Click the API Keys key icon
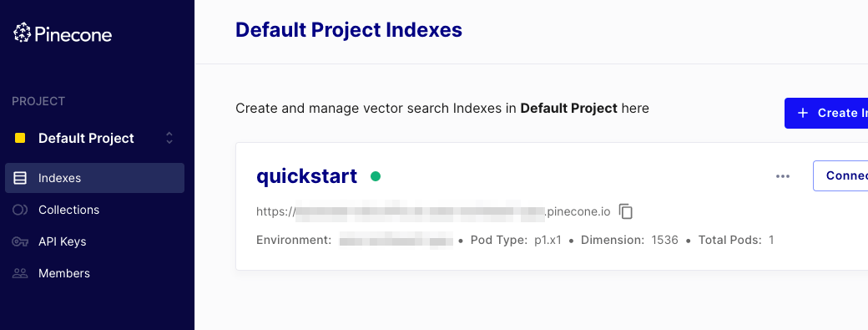Image resolution: width=868 pixels, height=330 pixels. click(20, 241)
